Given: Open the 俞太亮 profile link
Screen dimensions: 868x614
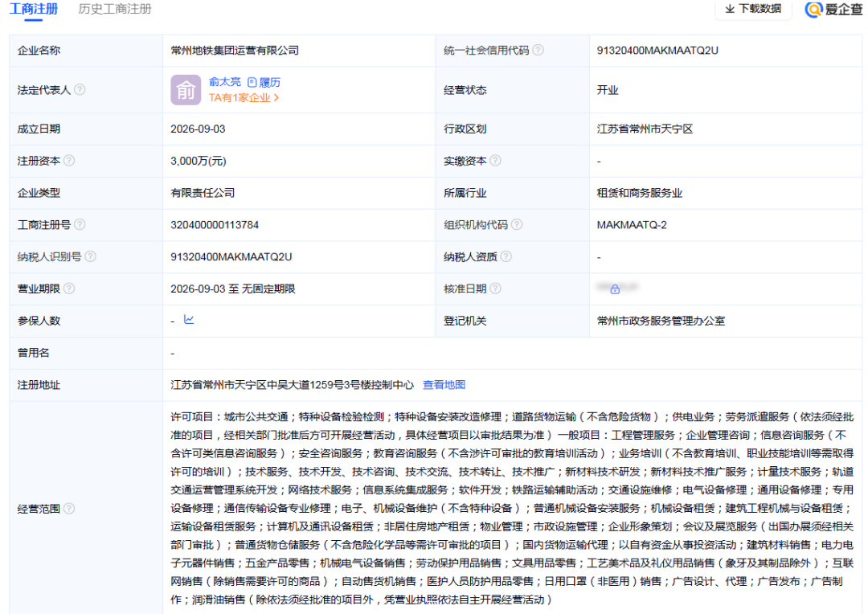Looking at the screenshot, I should pos(225,82).
